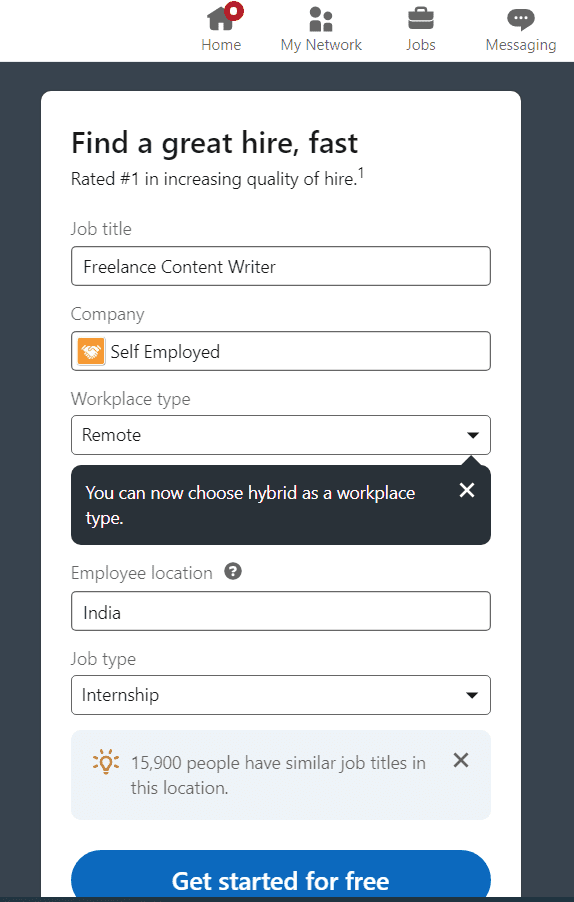This screenshot has height=902, width=574.
Task: Click the Jobs label in navigation
Action: (421, 45)
